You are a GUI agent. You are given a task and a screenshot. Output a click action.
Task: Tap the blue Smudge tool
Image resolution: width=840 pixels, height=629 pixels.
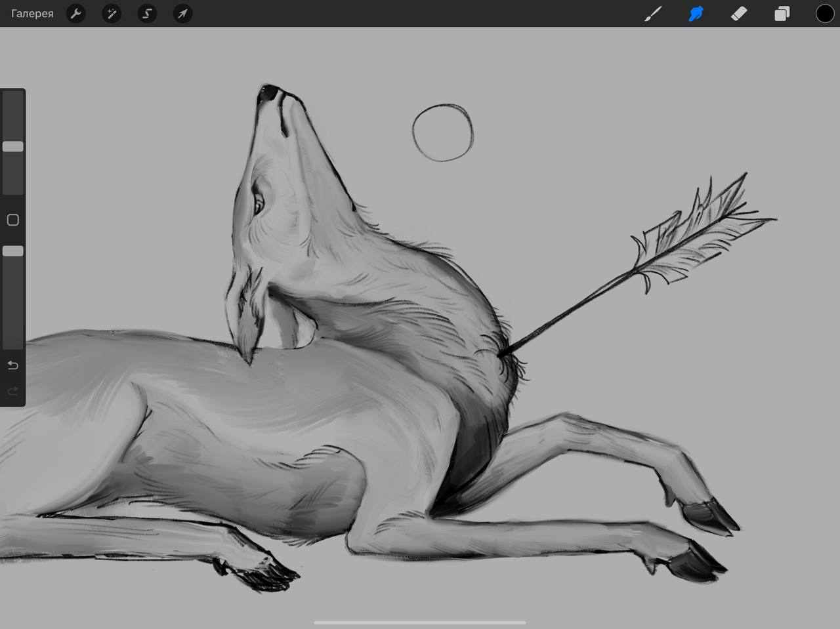[x=696, y=14]
